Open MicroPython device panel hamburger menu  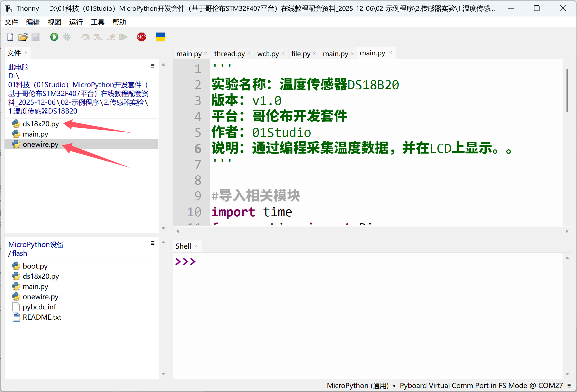tap(153, 243)
